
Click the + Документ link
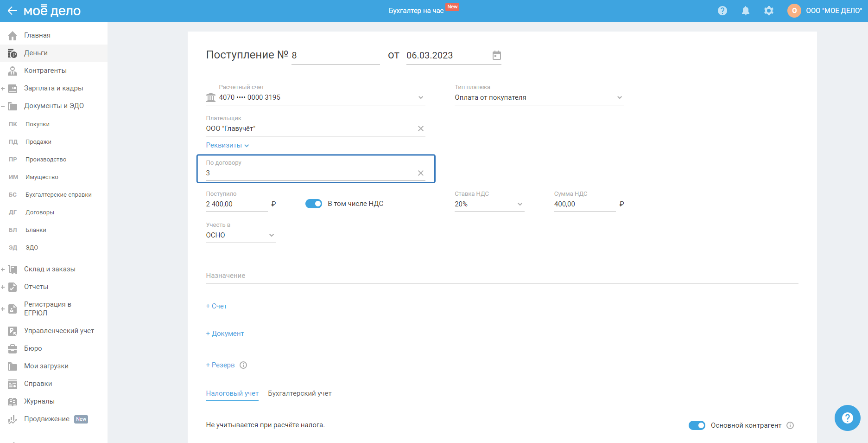click(225, 334)
